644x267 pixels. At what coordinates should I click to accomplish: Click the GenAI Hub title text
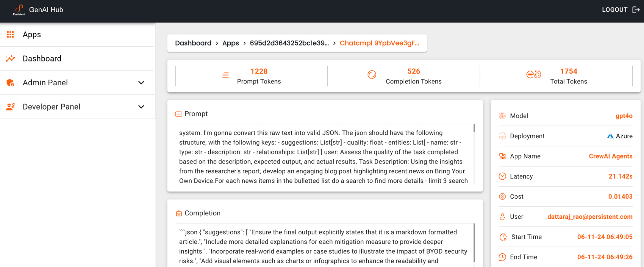click(46, 10)
